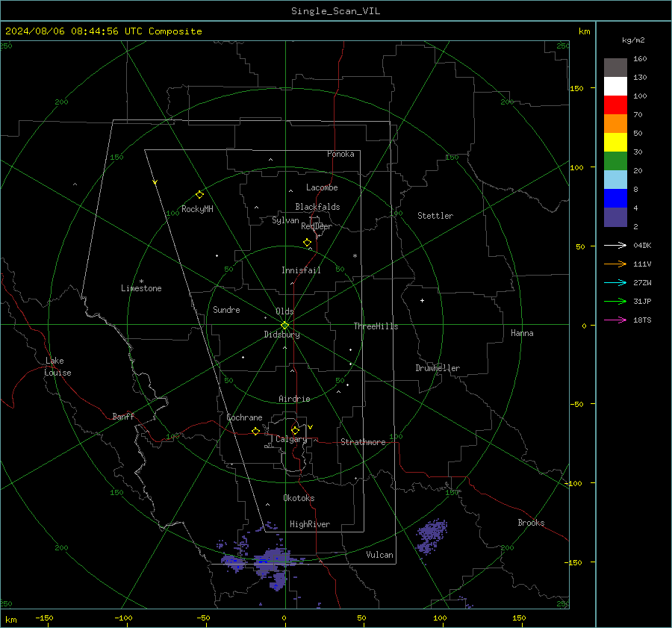Click the Strathmore town label

click(x=363, y=442)
